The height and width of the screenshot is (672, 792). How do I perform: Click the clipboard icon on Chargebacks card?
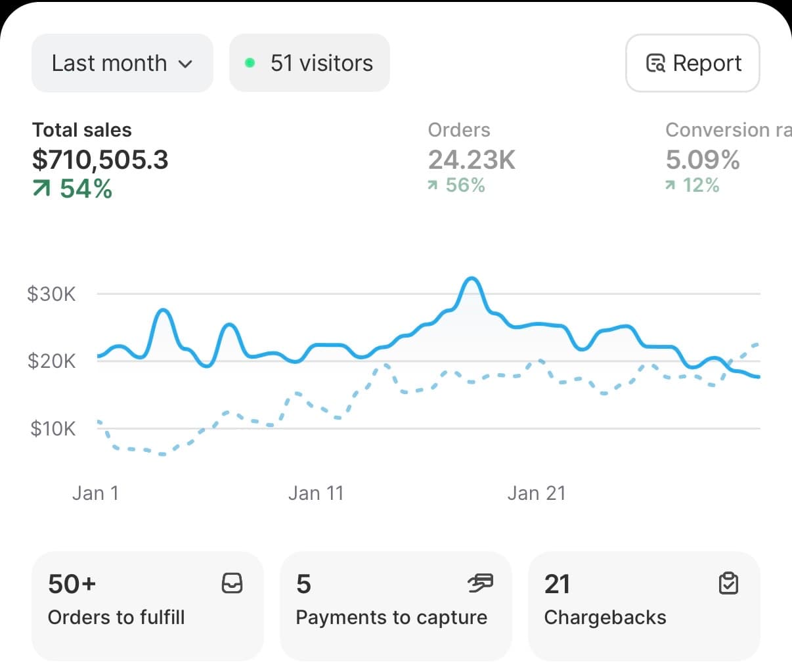point(728,583)
